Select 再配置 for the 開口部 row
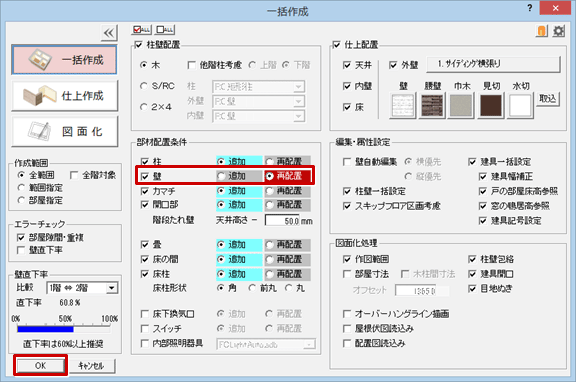This screenshot has height=382, width=576. click(x=270, y=205)
